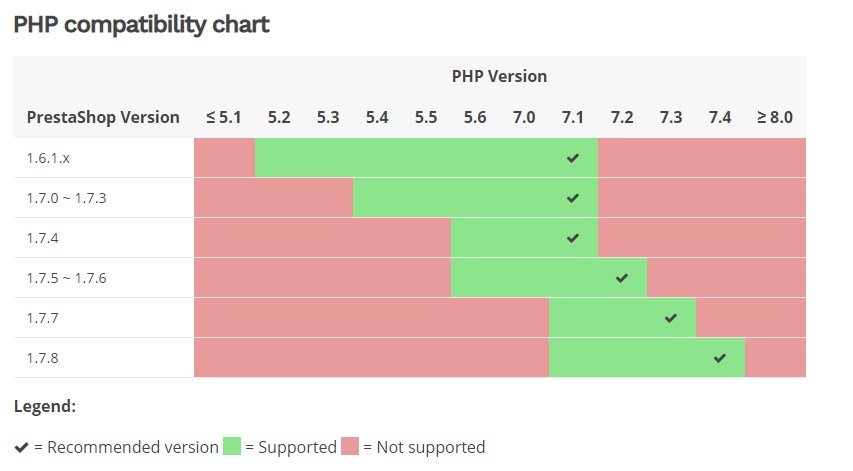853x471 pixels.
Task: Click the green Supported legend swatch
Action: tap(232, 447)
